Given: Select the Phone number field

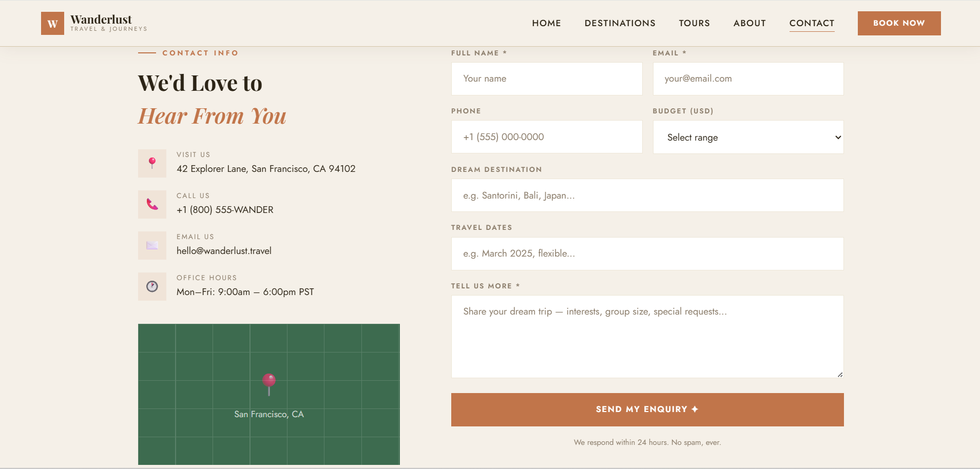Looking at the screenshot, I should coord(546,137).
